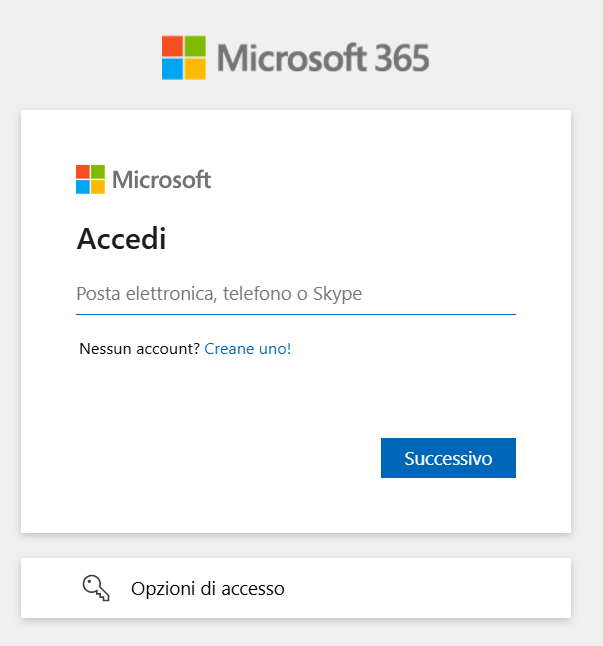The width and height of the screenshot is (603, 646).
Task: Focus the Posta elettronica, telefono o Skype field
Action: coord(295,294)
